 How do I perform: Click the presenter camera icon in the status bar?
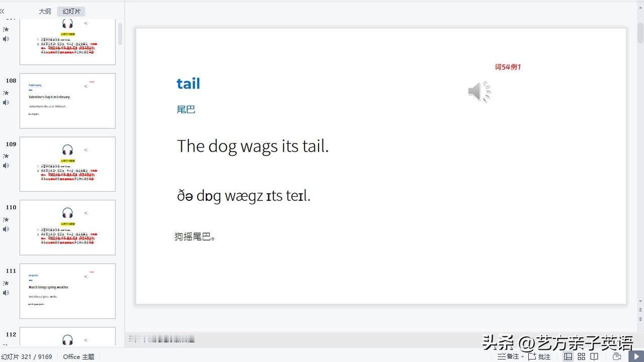tap(617, 356)
